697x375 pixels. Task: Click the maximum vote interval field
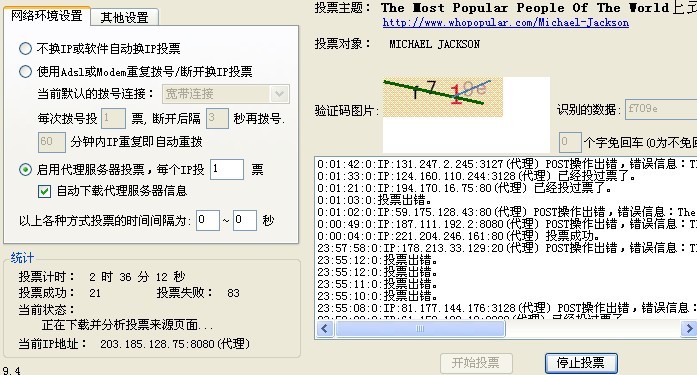(245, 220)
